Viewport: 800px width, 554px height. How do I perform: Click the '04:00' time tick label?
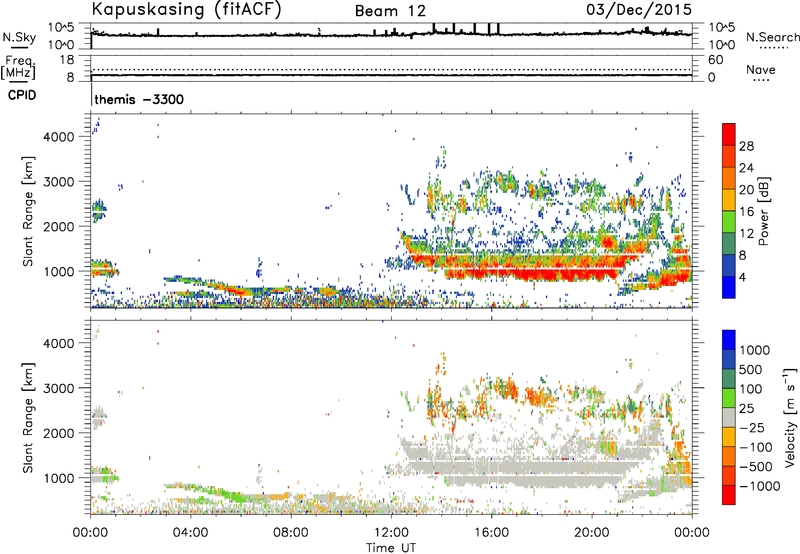click(x=190, y=533)
